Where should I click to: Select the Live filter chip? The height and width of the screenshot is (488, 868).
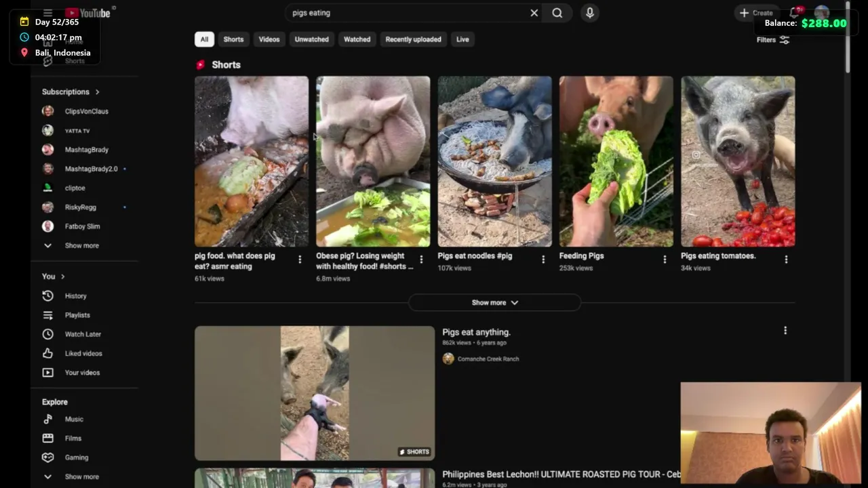(462, 39)
